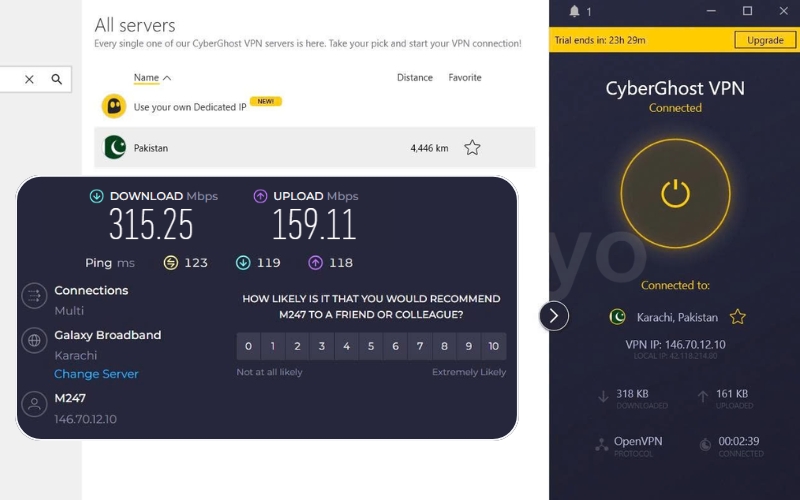Viewport: 800px width, 500px height.
Task: Rate recommendation score 0
Action: [x=248, y=346]
